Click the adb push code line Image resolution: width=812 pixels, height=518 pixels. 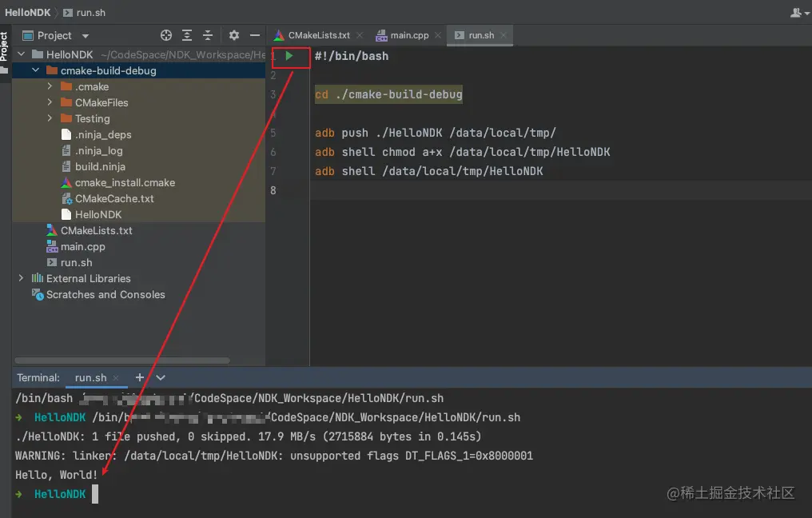[x=436, y=133]
